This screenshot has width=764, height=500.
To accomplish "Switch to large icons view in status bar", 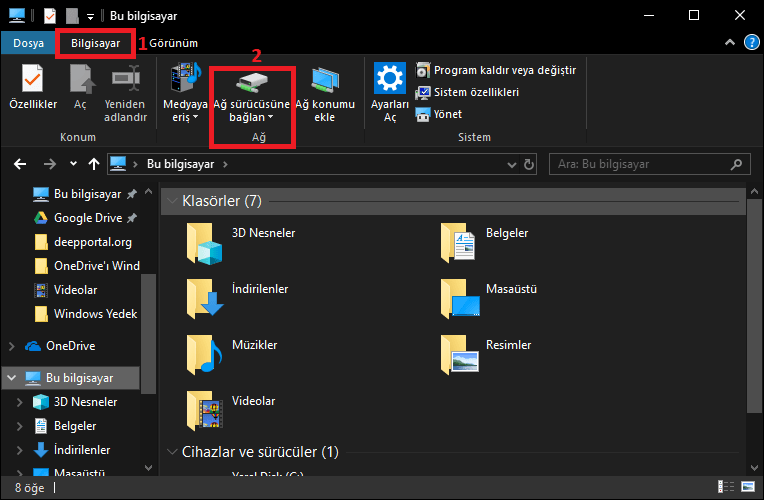I will [747, 486].
